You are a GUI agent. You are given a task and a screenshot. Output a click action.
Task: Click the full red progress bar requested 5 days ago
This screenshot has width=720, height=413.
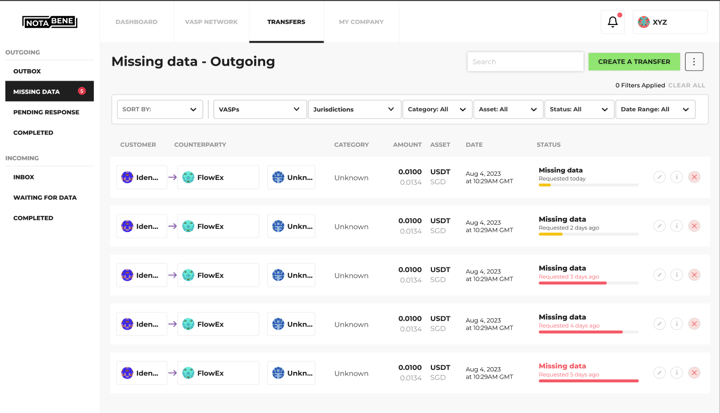(588, 381)
